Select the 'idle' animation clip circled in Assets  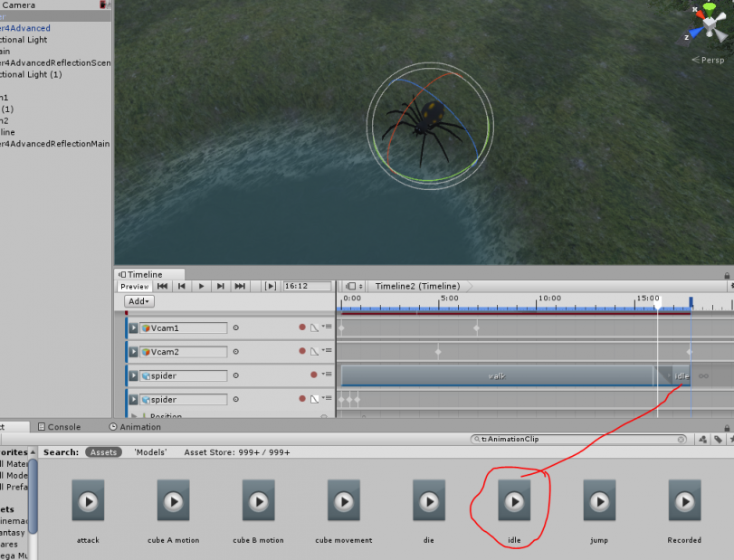click(513, 500)
